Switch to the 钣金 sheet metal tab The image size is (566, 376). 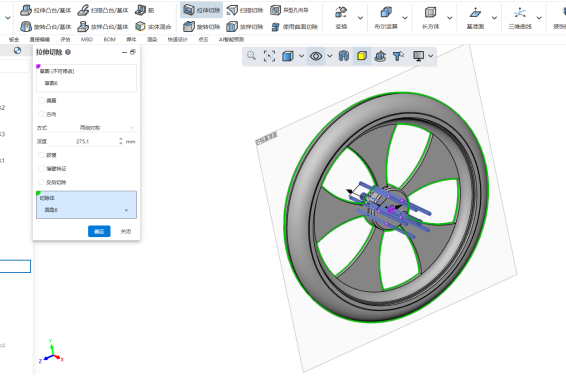14,39
